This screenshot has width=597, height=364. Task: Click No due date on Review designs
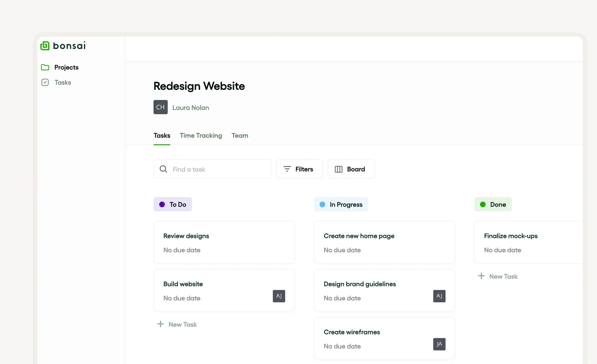(182, 250)
